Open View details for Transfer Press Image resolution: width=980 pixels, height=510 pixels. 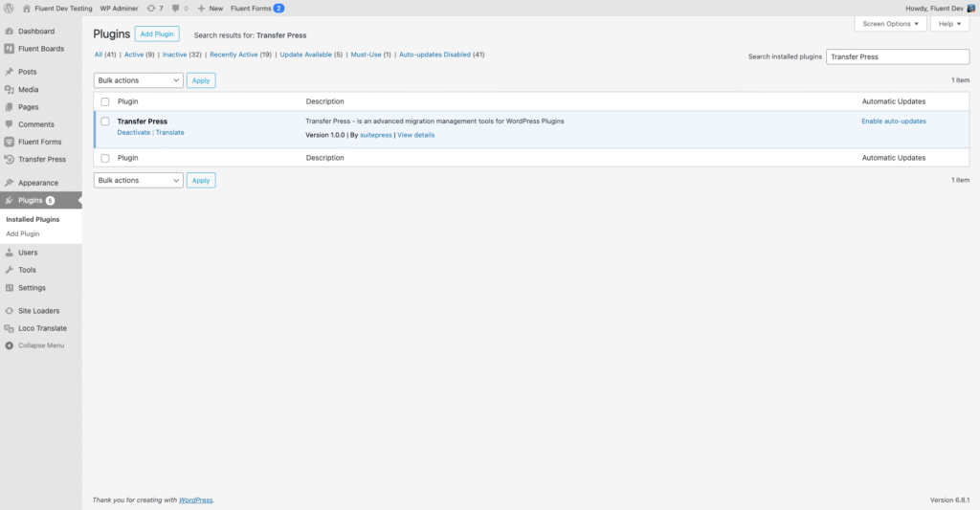coord(415,135)
